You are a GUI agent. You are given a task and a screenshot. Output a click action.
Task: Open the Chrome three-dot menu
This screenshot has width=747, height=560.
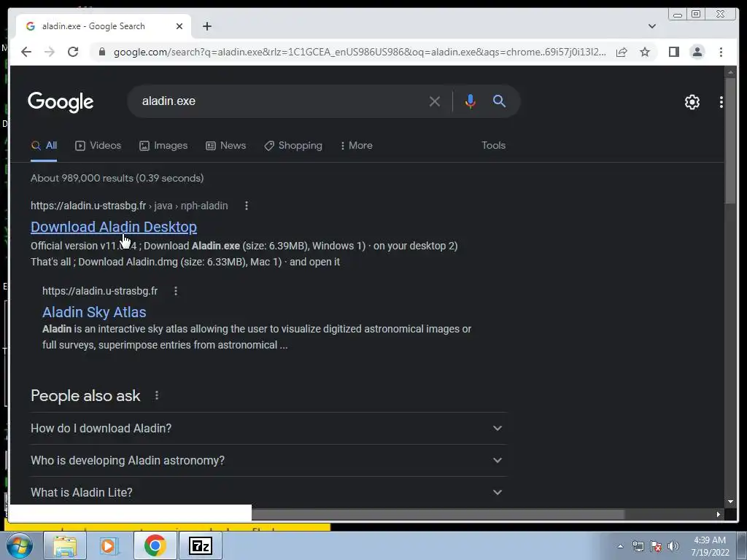click(x=721, y=52)
